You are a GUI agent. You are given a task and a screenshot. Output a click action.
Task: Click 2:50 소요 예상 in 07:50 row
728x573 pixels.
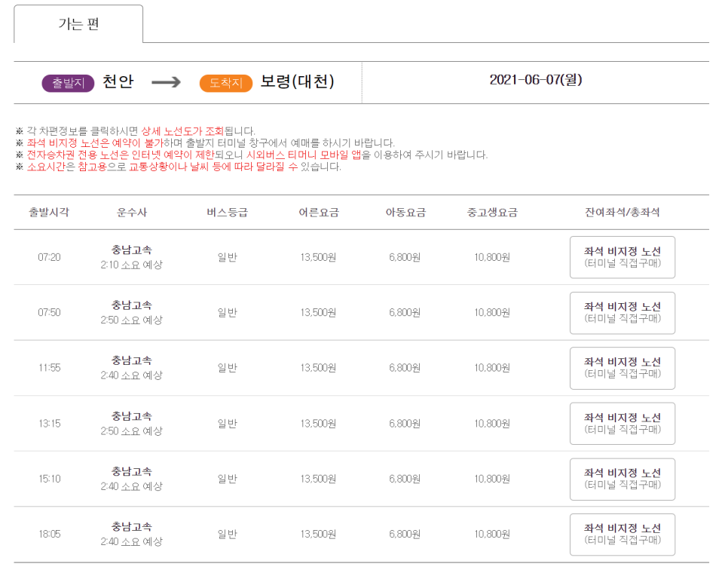131,320
